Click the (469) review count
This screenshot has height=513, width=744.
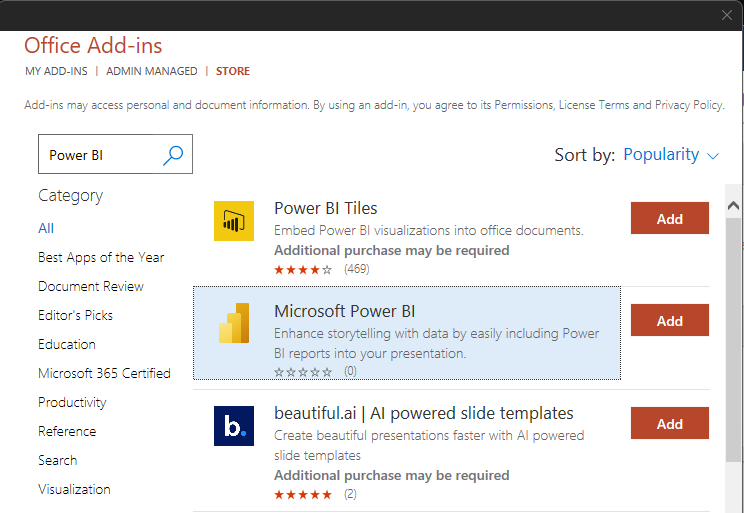point(357,269)
